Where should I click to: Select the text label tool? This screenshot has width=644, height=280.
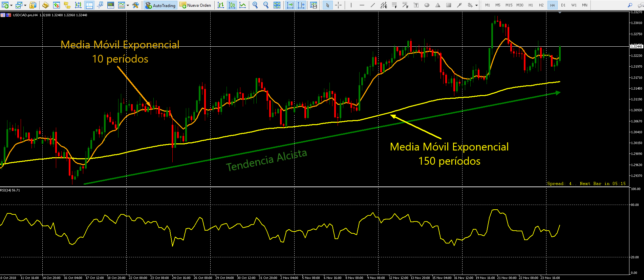(x=416, y=5)
